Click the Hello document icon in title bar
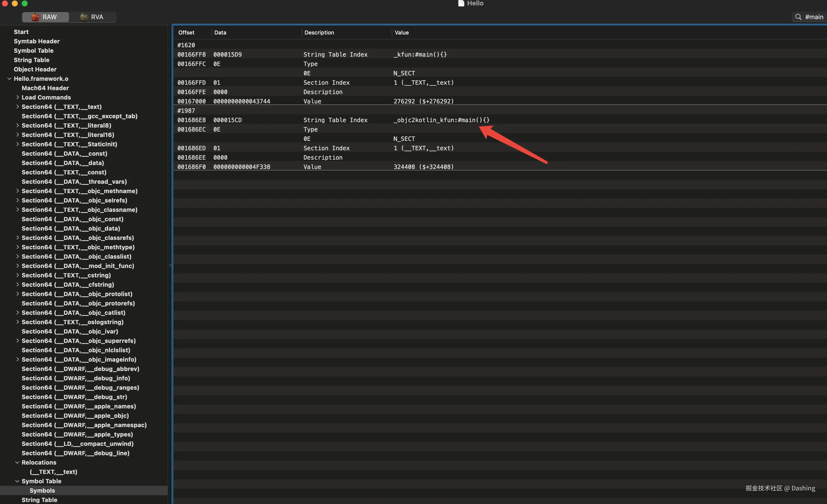 tap(461, 3)
